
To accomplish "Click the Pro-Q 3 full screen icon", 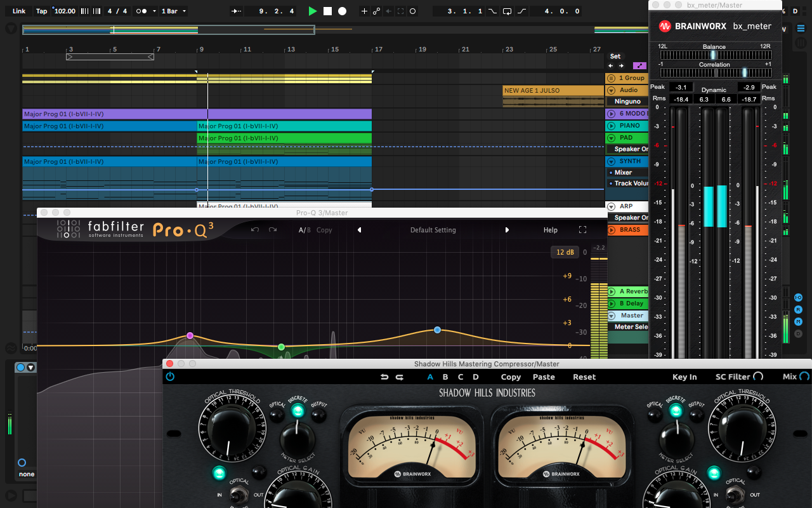I will coord(582,230).
